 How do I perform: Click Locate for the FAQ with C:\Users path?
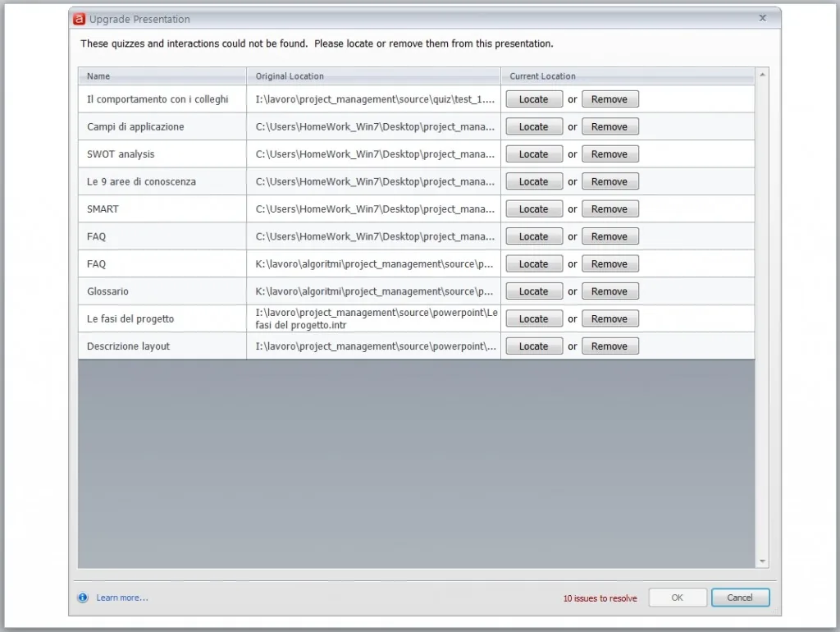click(x=533, y=236)
